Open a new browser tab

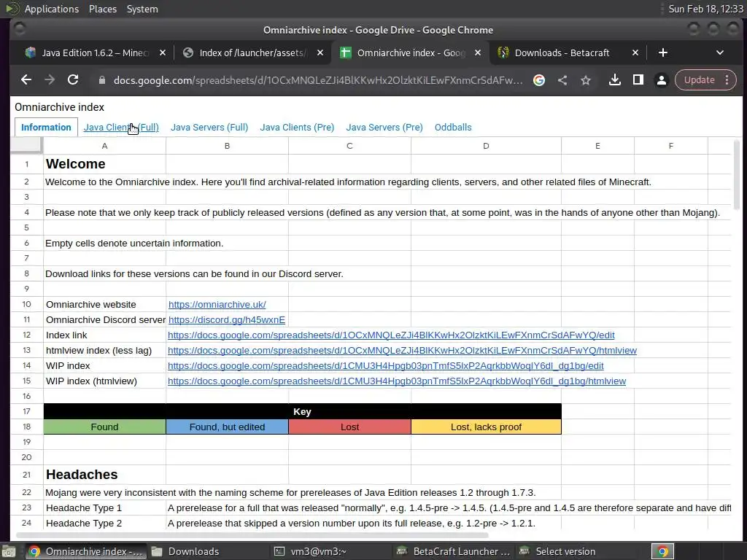pos(662,52)
